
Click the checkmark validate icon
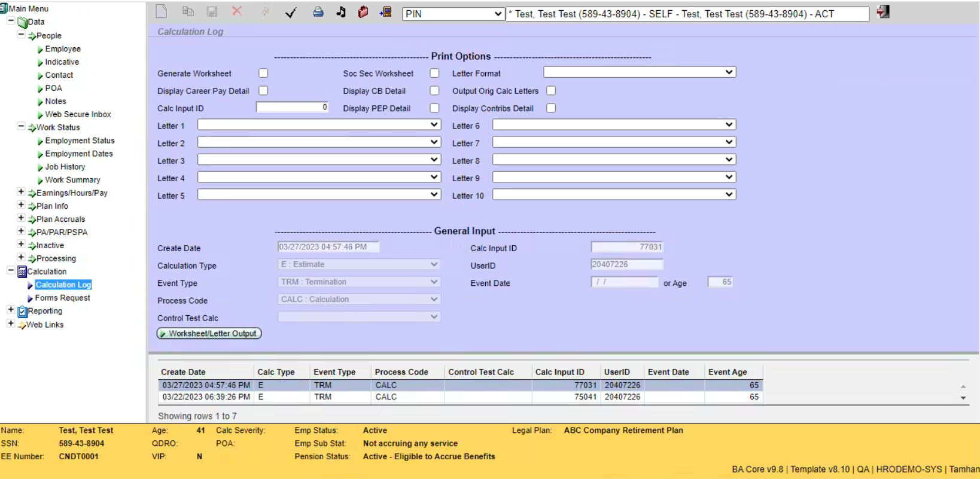291,13
